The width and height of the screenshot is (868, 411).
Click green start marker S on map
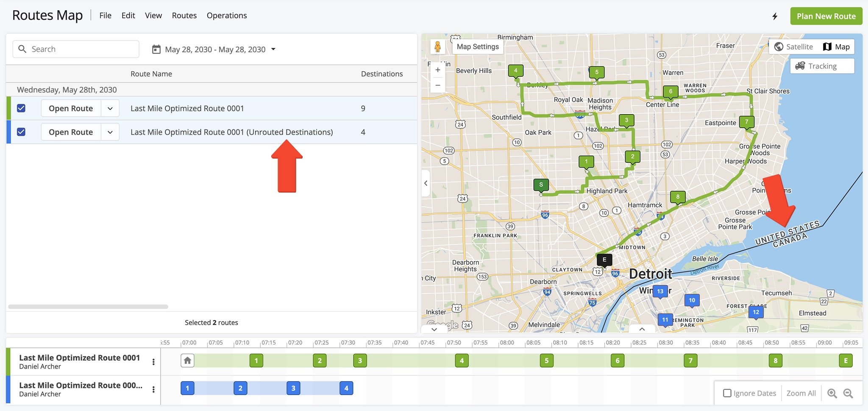tap(541, 185)
